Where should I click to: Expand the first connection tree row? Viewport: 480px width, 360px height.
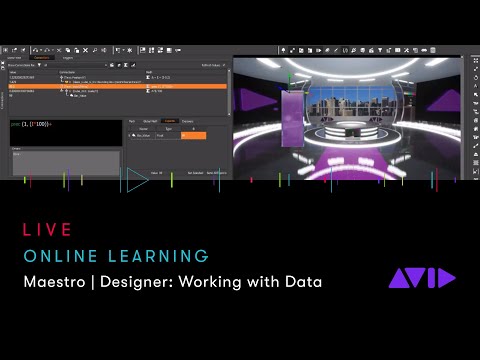point(61,77)
